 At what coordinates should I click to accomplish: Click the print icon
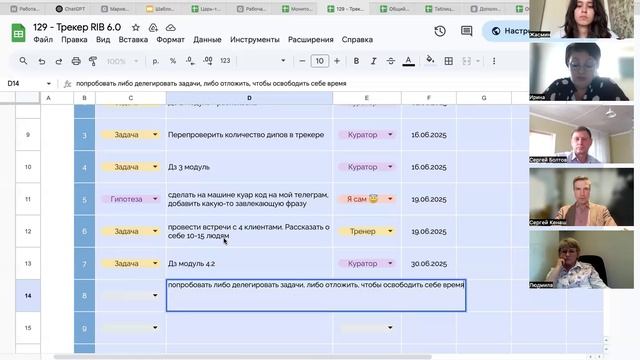(76, 61)
